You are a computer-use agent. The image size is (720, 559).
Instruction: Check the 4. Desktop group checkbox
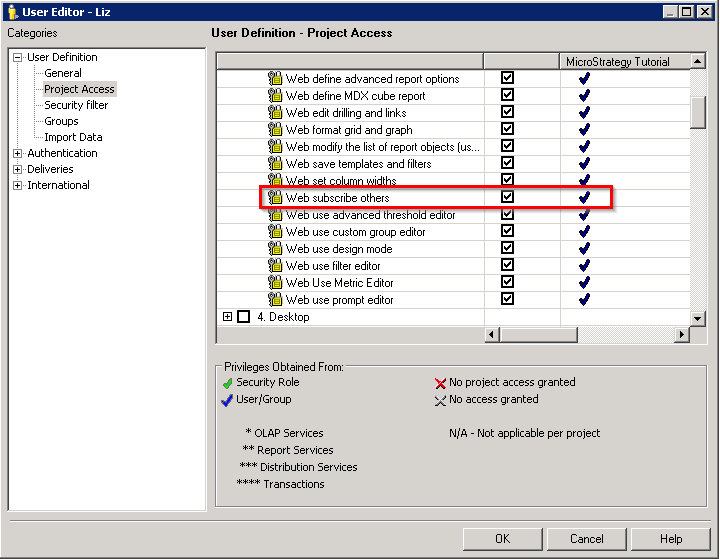click(x=243, y=317)
